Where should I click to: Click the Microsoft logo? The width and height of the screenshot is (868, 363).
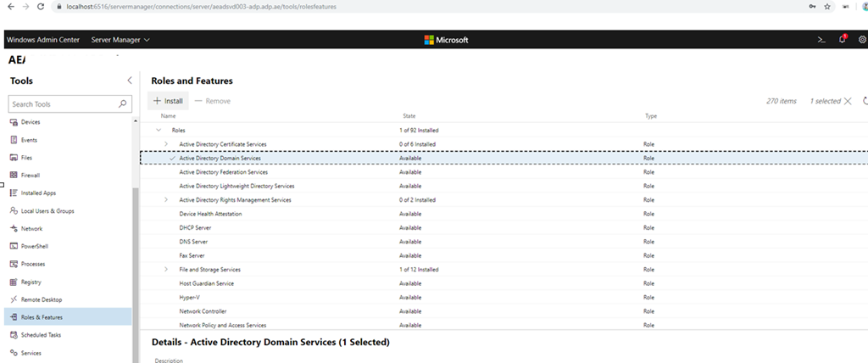pos(446,40)
